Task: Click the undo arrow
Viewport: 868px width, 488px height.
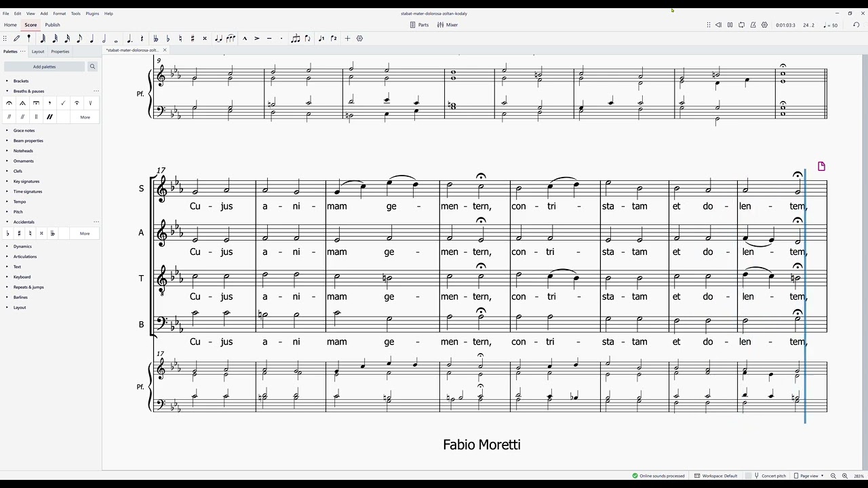Action: tap(856, 25)
